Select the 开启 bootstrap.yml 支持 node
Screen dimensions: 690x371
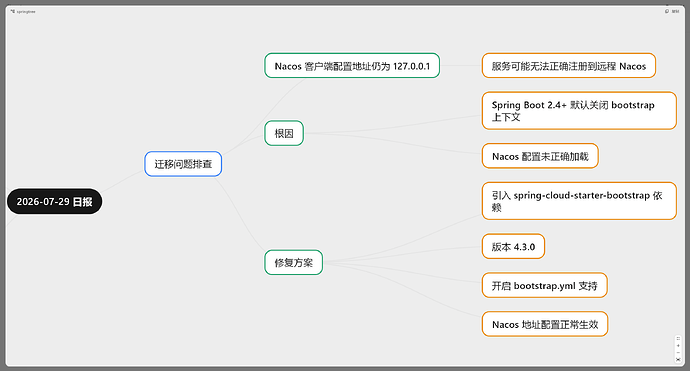tap(544, 285)
